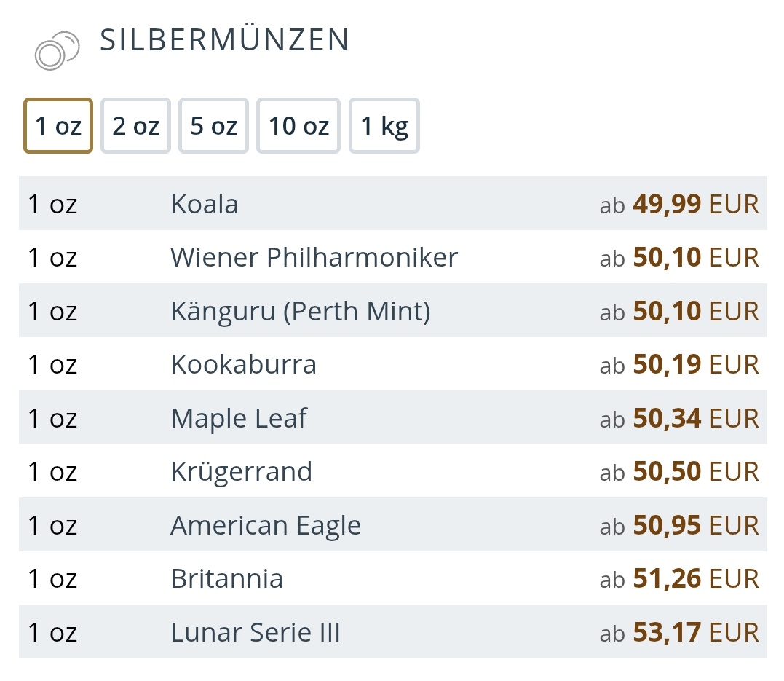
Task: Open the Kookaburra coin listing
Action: click(243, 364)
